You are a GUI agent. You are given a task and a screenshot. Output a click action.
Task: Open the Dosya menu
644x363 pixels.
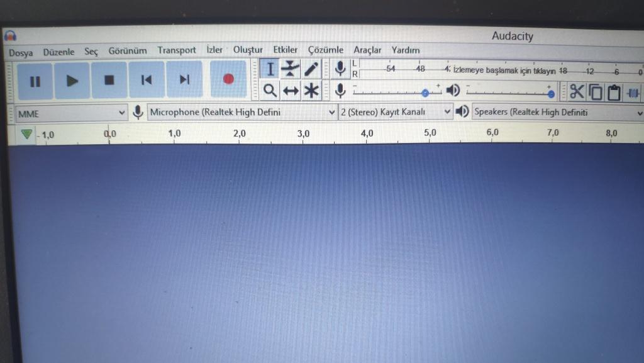pos(21,52)
